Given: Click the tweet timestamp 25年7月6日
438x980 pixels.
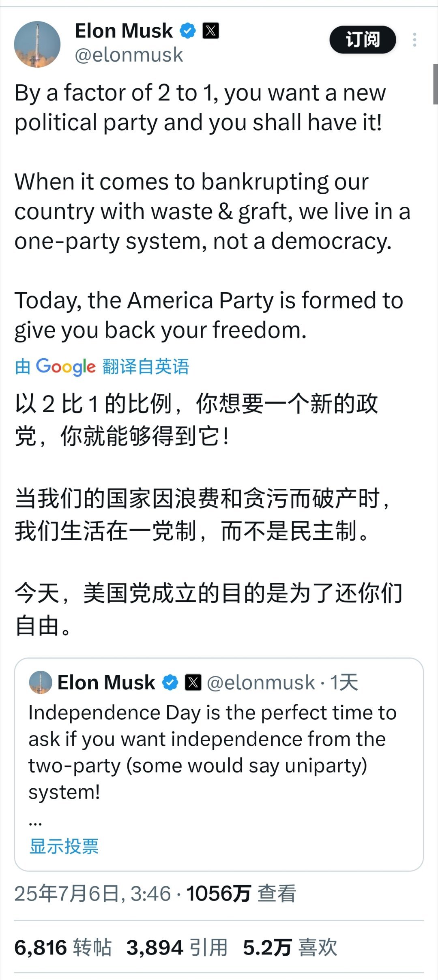Looking at the screenshot, I should [x=92, y=893].
